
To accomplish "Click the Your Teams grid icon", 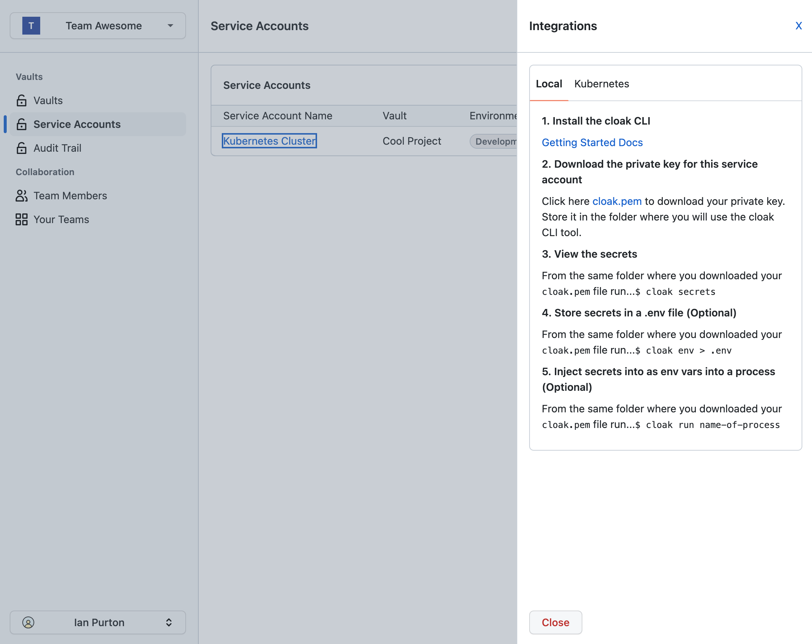I will [x=22, y=219].
